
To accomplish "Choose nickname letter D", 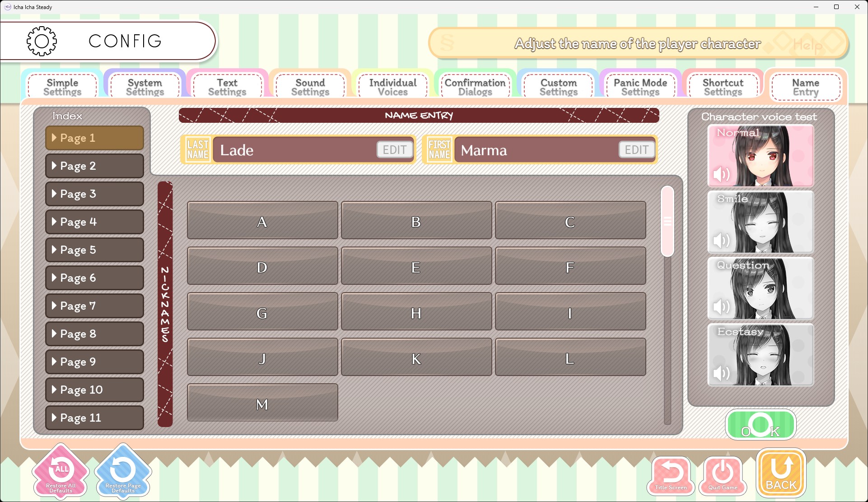I will point(262,266).
